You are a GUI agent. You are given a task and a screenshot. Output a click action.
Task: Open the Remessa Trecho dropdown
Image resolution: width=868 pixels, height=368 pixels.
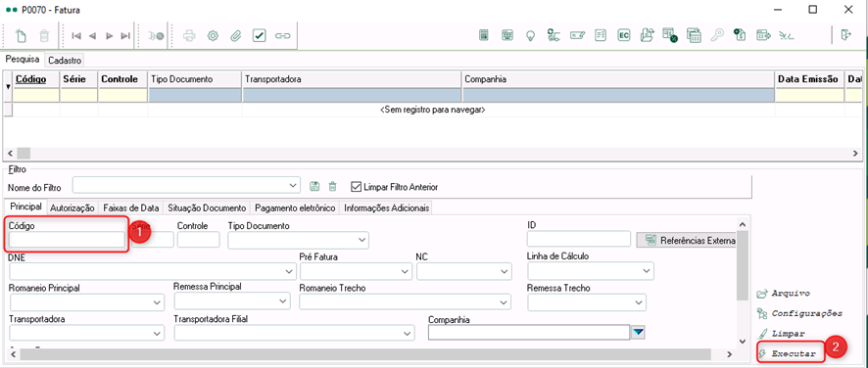(640, 302)
